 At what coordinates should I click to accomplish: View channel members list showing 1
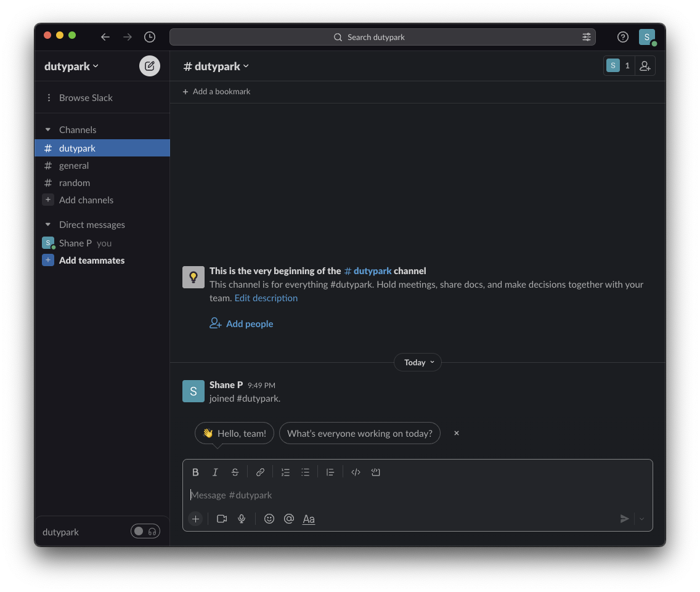(x=619, y=66)
